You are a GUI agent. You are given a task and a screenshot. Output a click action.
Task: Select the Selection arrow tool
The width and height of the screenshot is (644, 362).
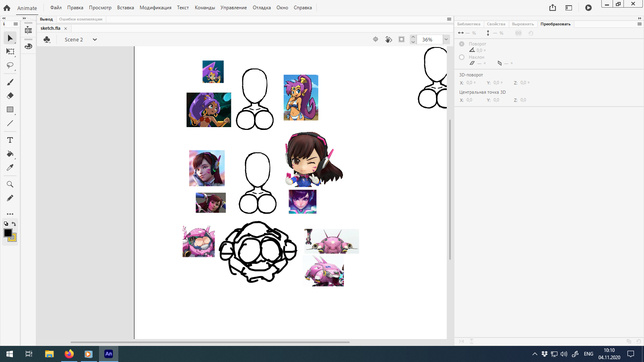pyautogui.click(x=10, y=38)
